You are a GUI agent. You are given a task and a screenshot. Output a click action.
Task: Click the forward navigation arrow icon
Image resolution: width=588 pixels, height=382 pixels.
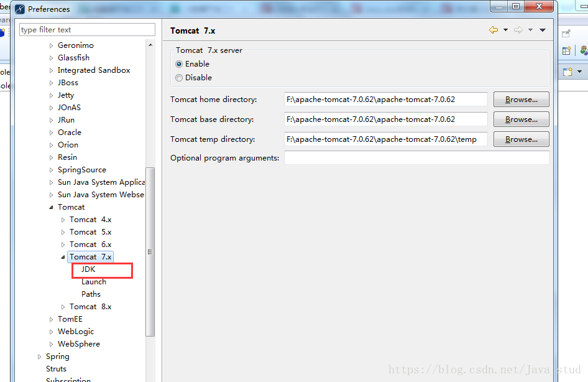[x=518, y=30]
